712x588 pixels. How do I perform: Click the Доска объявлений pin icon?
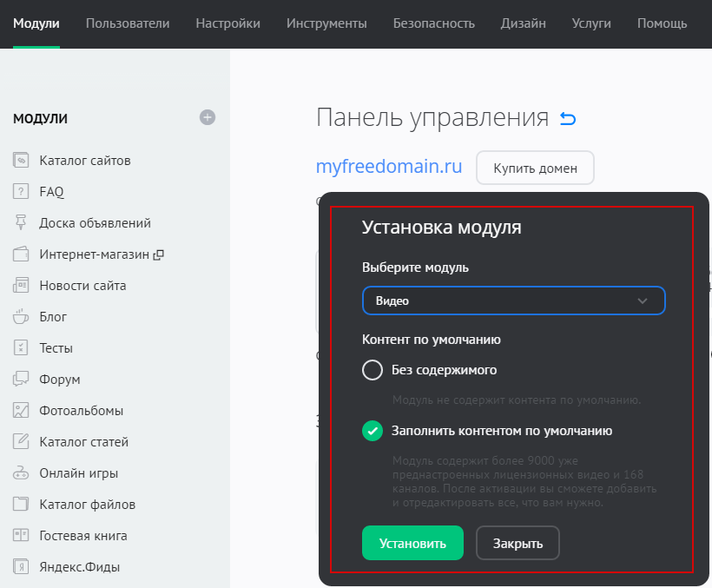tap(21, 223)
